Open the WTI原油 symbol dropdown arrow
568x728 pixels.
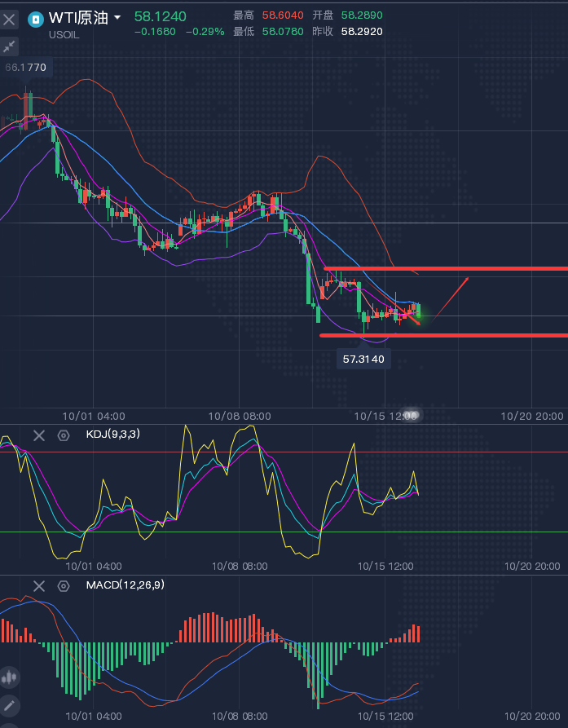(117, 18)
